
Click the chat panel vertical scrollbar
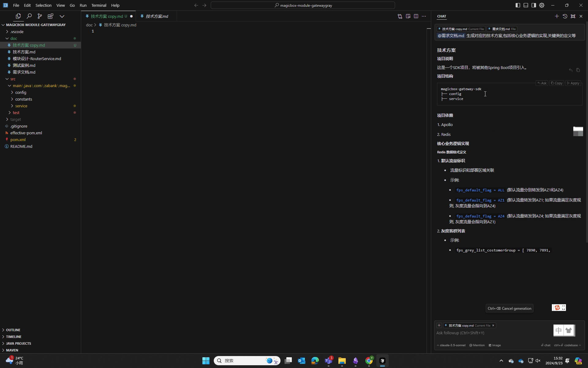click(x=587, y=132)
